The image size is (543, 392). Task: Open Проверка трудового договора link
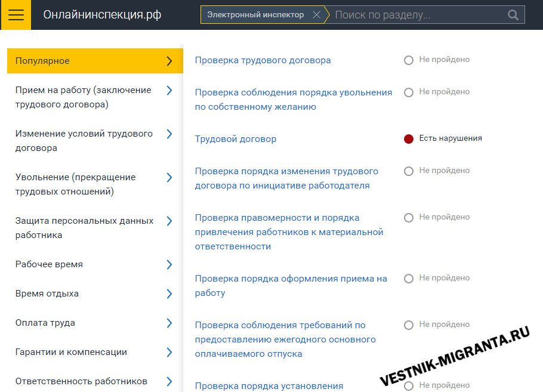click(x=263, y=60)
